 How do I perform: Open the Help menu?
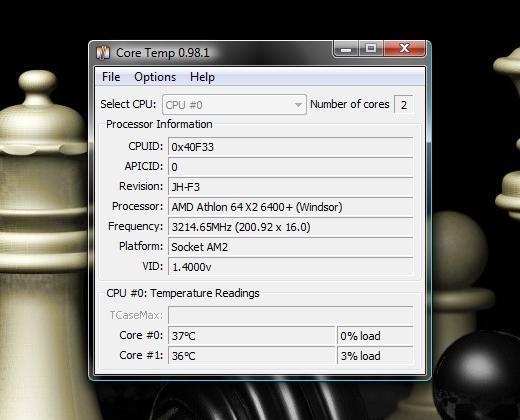pos(202,77)
